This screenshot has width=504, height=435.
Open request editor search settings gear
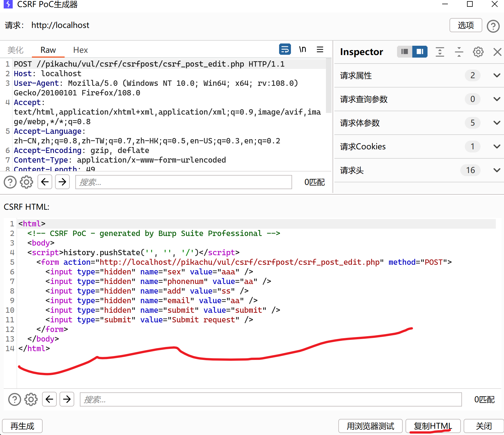click(x=27, y=182)
